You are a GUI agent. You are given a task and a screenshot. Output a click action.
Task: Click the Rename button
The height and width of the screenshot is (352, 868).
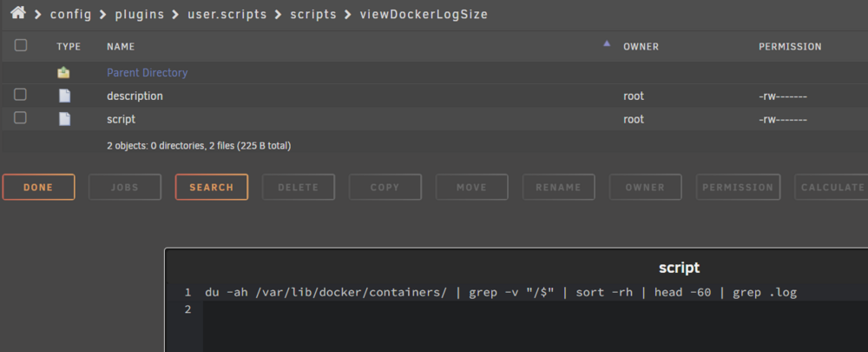(558, 188)
